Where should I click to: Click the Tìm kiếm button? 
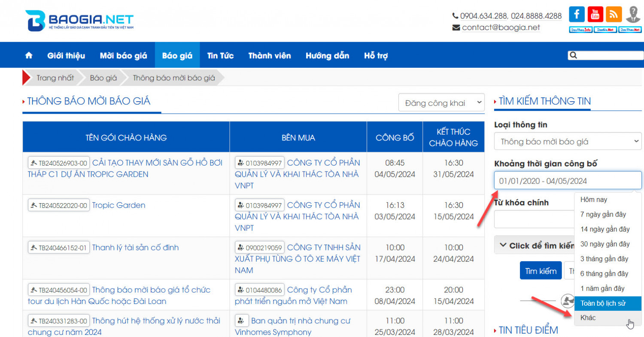(x=541, y=271)
